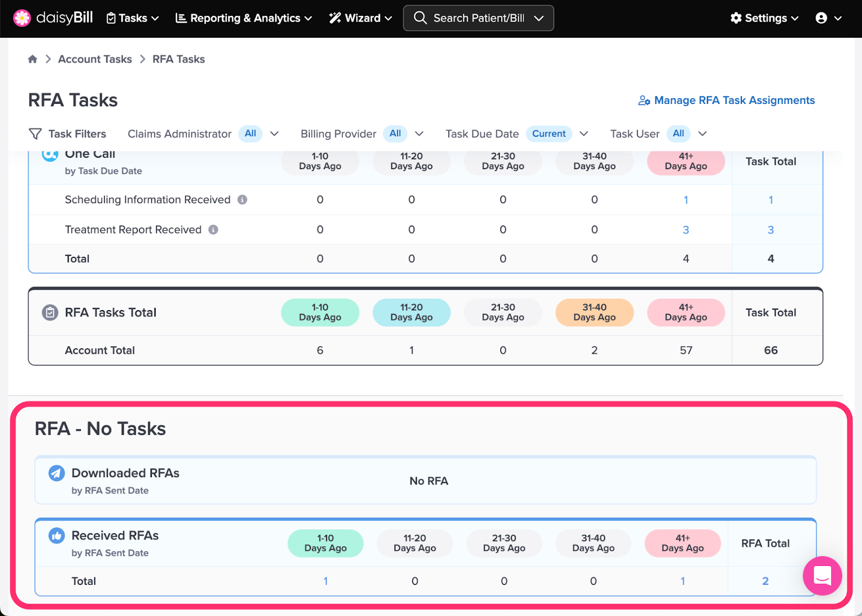Click the daisyBill flower logo
The image size is (862, 616).
pos(22,18)
